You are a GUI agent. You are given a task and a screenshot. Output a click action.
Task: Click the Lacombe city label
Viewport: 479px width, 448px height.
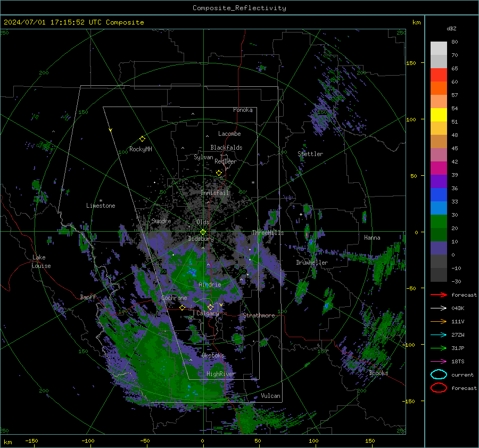click(x=229, y=134)
